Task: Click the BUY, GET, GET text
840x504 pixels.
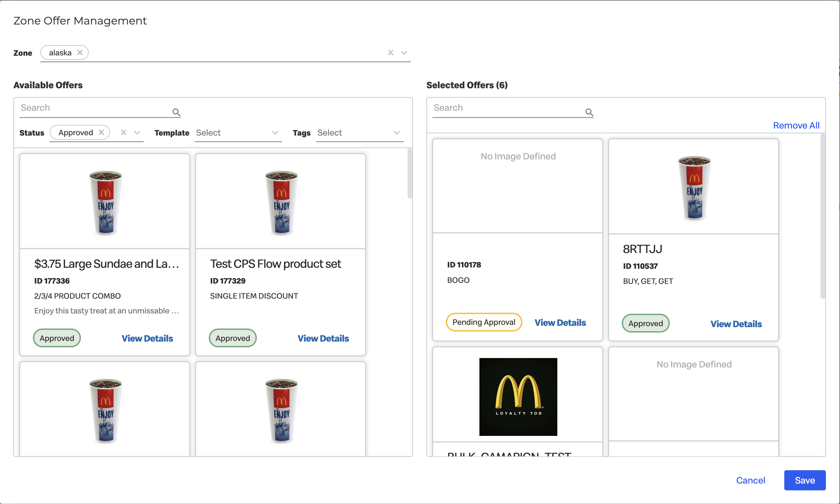Action: coord(648,281)
